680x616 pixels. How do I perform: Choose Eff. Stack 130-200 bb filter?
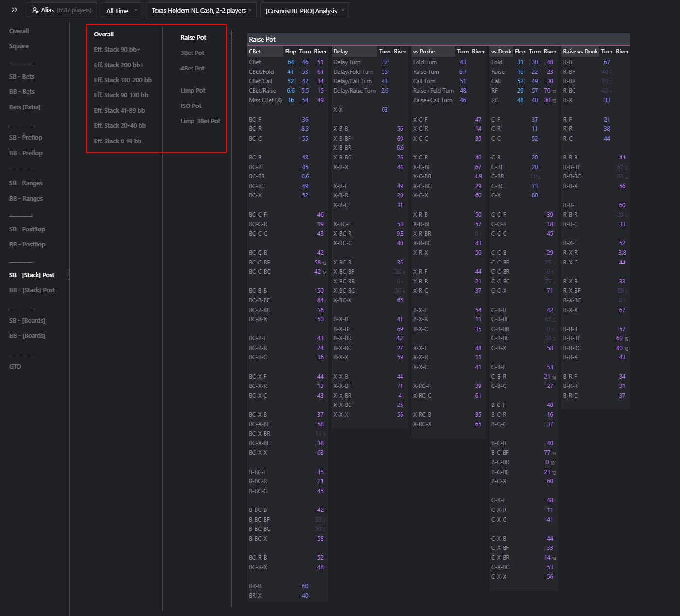[x=122, y=80]
